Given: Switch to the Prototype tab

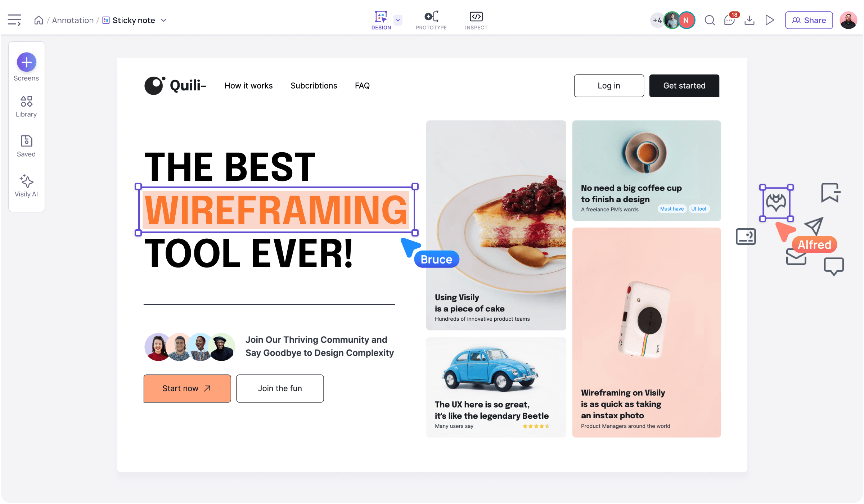Looking at the screenshot, I should pos(431,20).
